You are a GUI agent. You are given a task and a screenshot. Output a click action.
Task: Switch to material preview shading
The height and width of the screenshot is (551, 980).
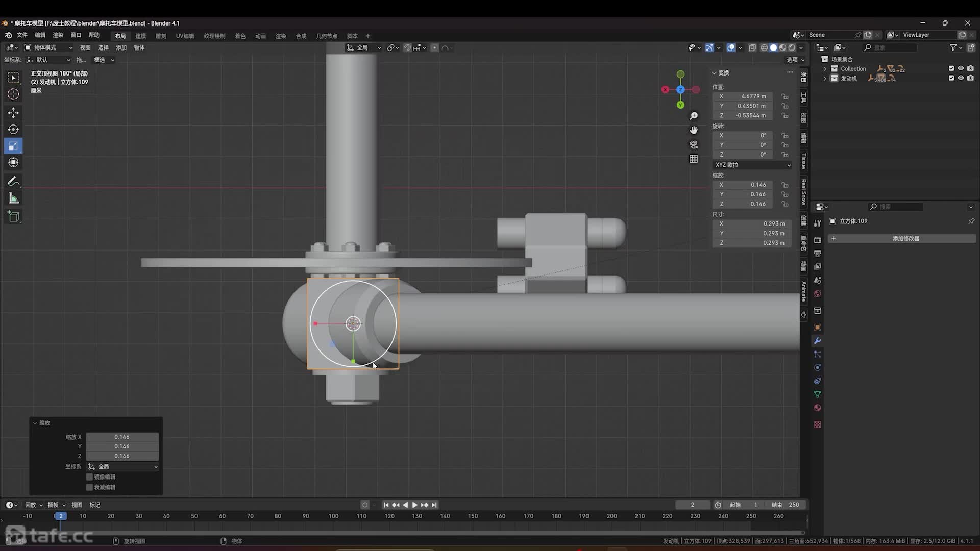click(782, 47)
